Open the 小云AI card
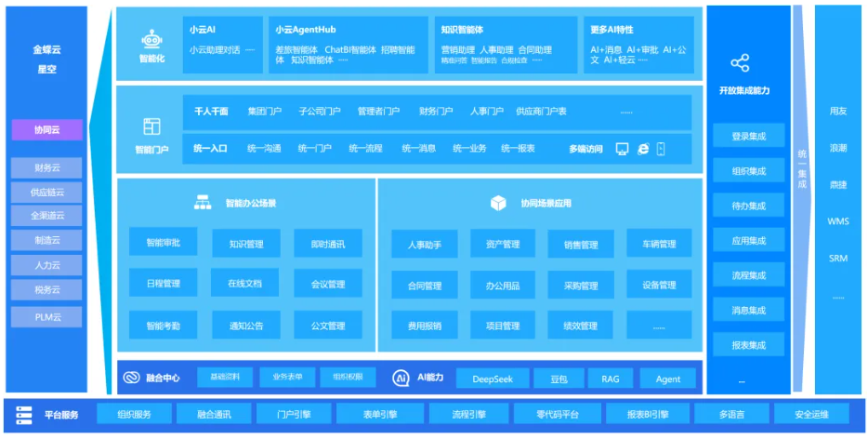The height and width of the screenshot is (439, 868). point(223,45)
